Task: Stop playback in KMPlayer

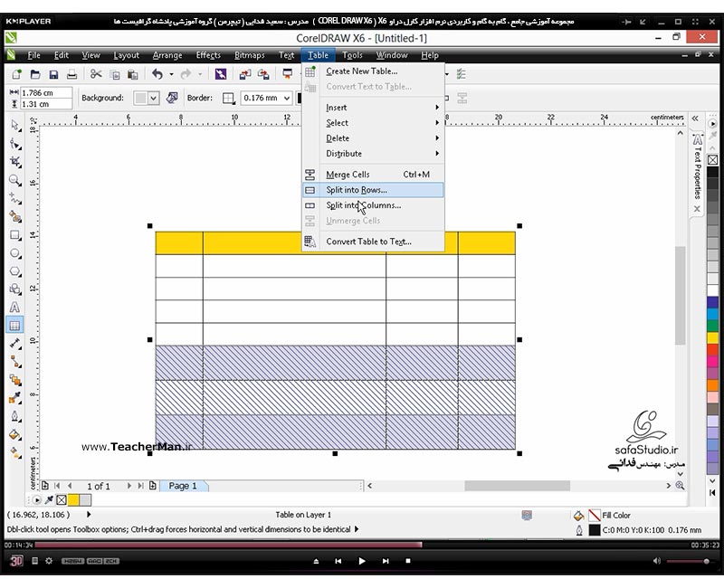Action: coord(408,561)
